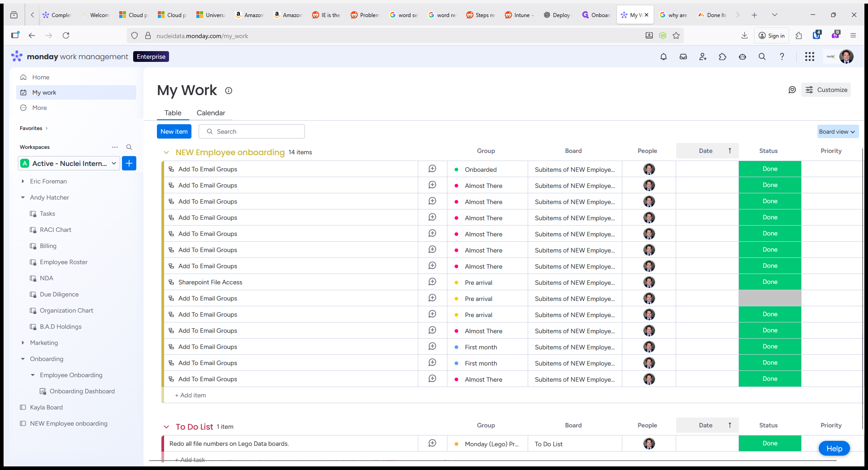The height and width of the screenshot is (470, 868).
Task: Expand the Marketing folder in sidebar
Action: click(x=23, y=343)
